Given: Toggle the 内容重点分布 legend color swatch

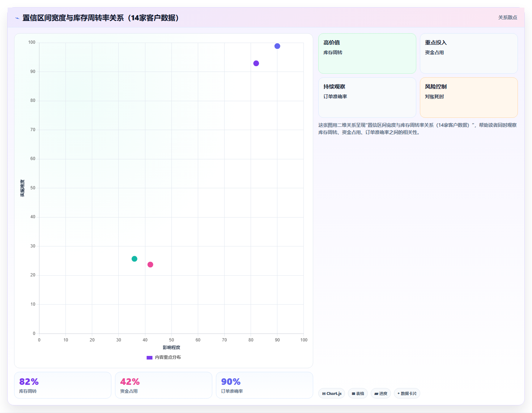Looking at the screenshot, I should coord(149,357).
